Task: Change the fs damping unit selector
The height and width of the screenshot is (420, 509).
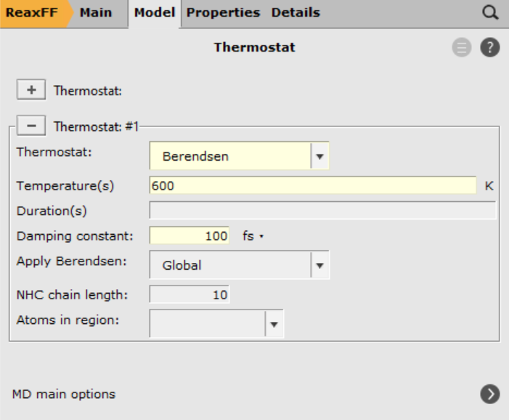Action: click(252, 236)
